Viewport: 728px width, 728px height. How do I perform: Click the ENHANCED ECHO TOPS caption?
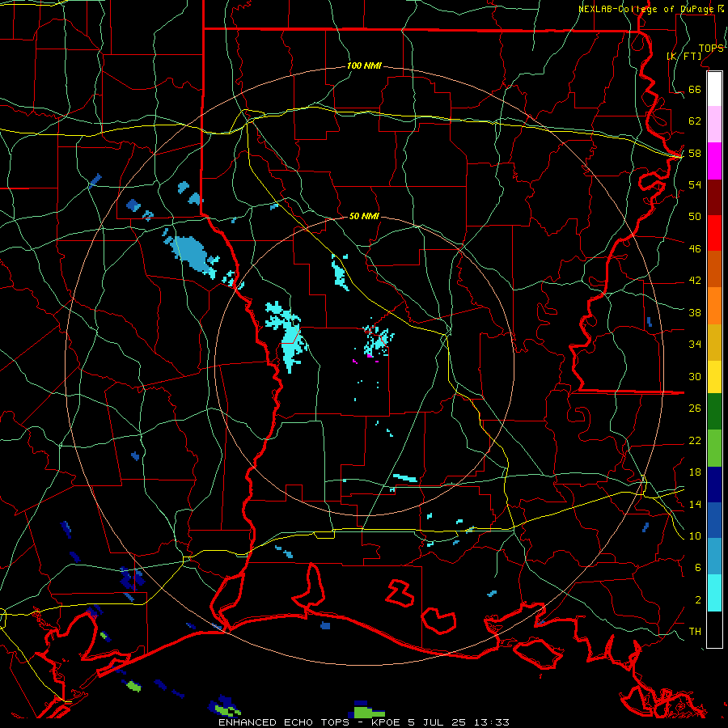tap(284, 722)
